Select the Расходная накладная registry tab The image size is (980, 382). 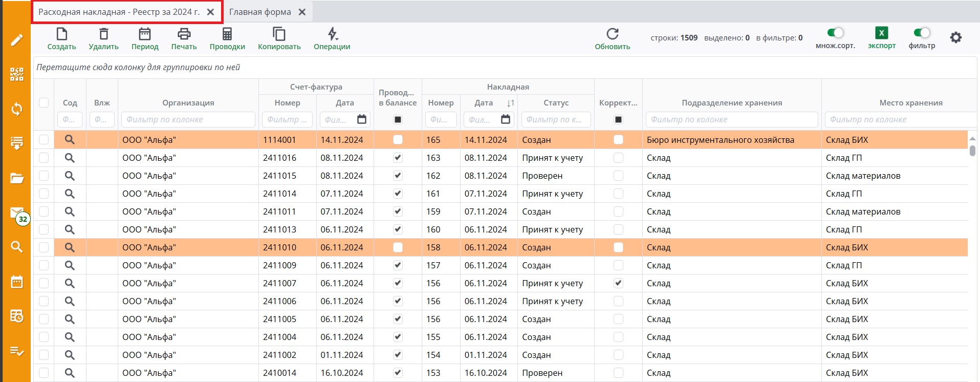coord(119,12)
